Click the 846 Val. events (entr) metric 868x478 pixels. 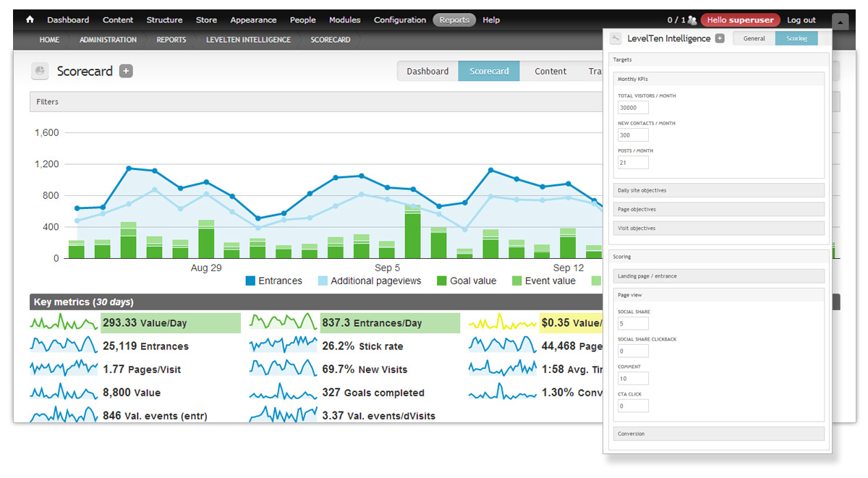tap(155, 416)
